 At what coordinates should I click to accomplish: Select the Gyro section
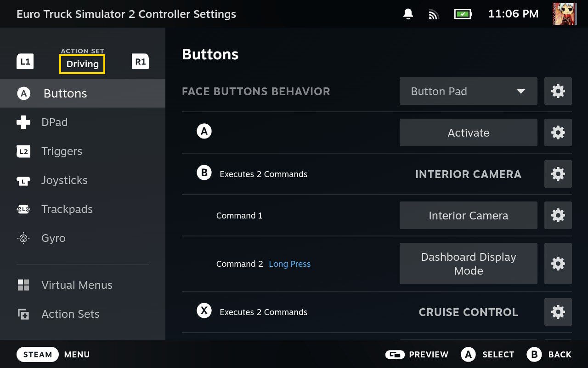(53, 238)
